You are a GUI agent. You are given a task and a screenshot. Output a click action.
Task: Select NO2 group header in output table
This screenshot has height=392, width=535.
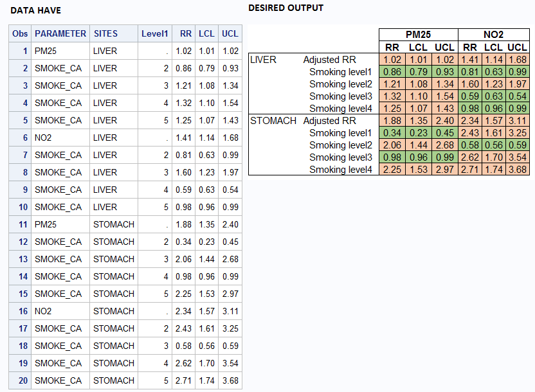click(493, 35)
